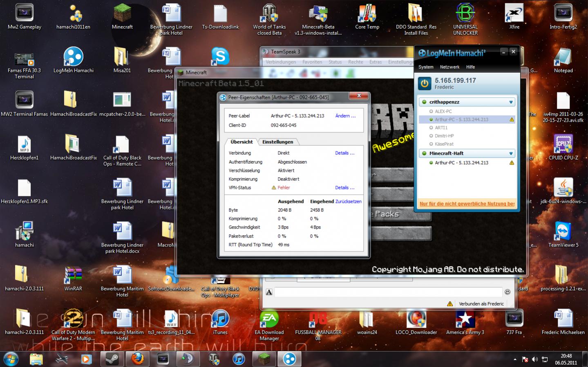The height and width of the screenshot is (367, 588).
Task: Collapse the Minecraft-Haft network dropdown arrow
Action: click(511, 153)
